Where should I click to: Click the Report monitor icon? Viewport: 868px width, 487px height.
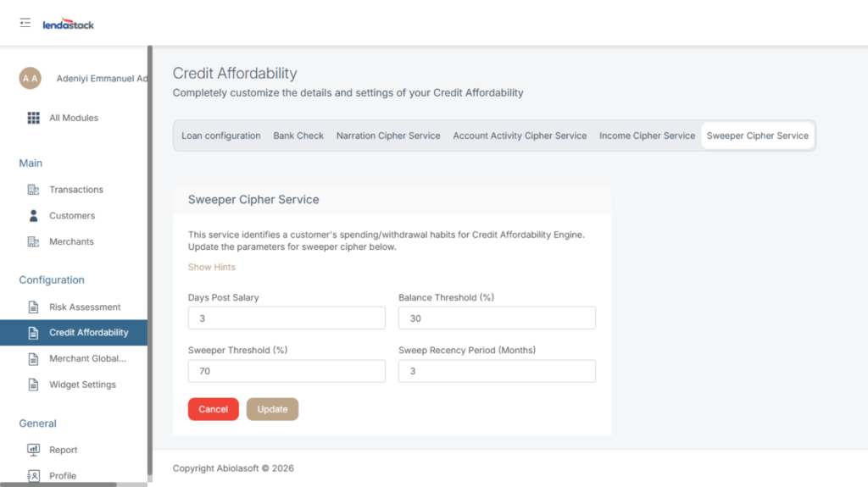tap(34, 450)
